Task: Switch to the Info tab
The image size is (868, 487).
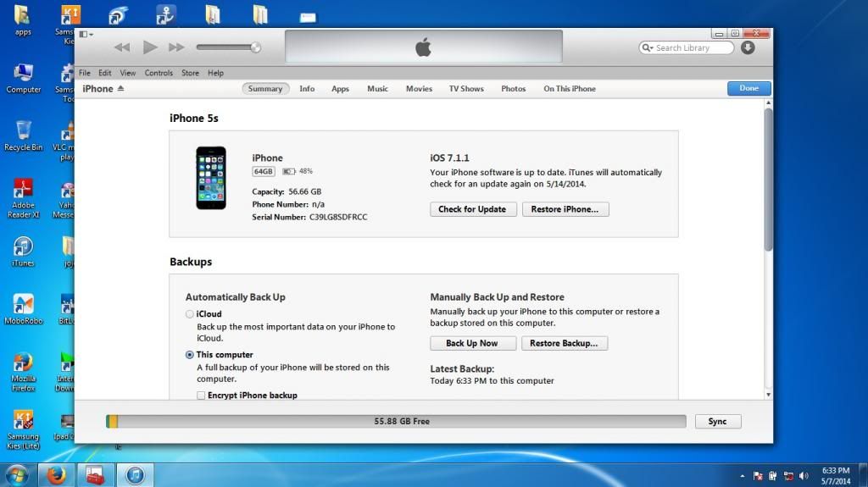Action: pos(307,89)
